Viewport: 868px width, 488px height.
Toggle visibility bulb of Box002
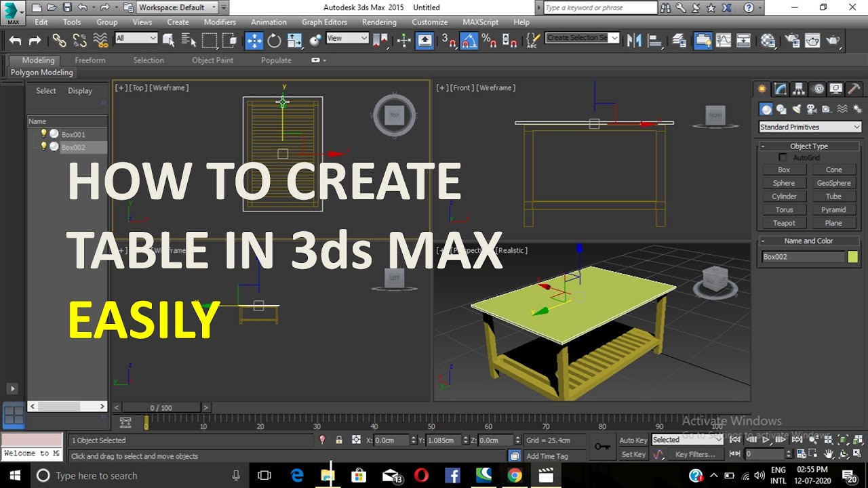coord(44,146)
